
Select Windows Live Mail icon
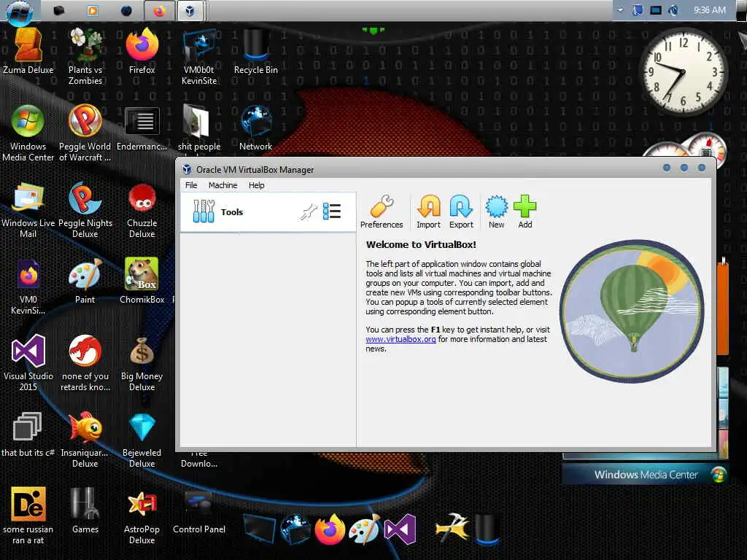(28, 210)
